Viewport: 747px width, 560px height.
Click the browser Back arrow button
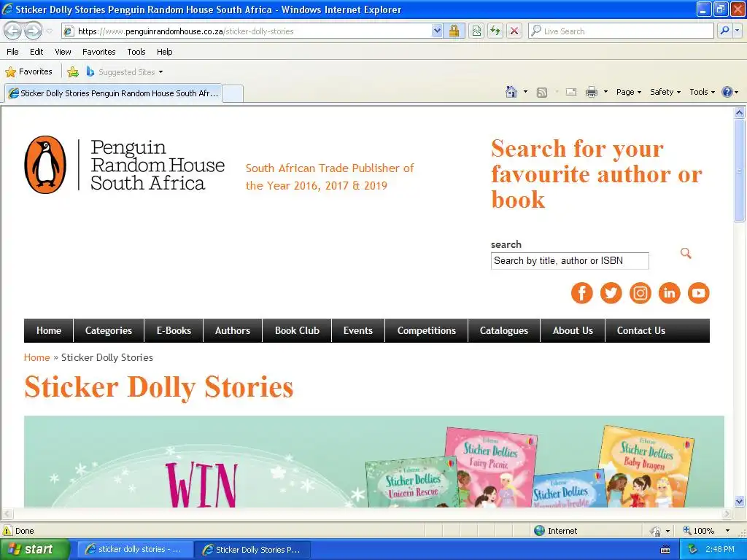point(13,31)
